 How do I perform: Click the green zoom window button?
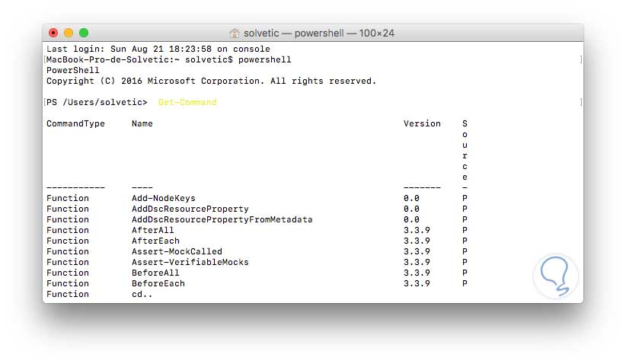(84, 33)
